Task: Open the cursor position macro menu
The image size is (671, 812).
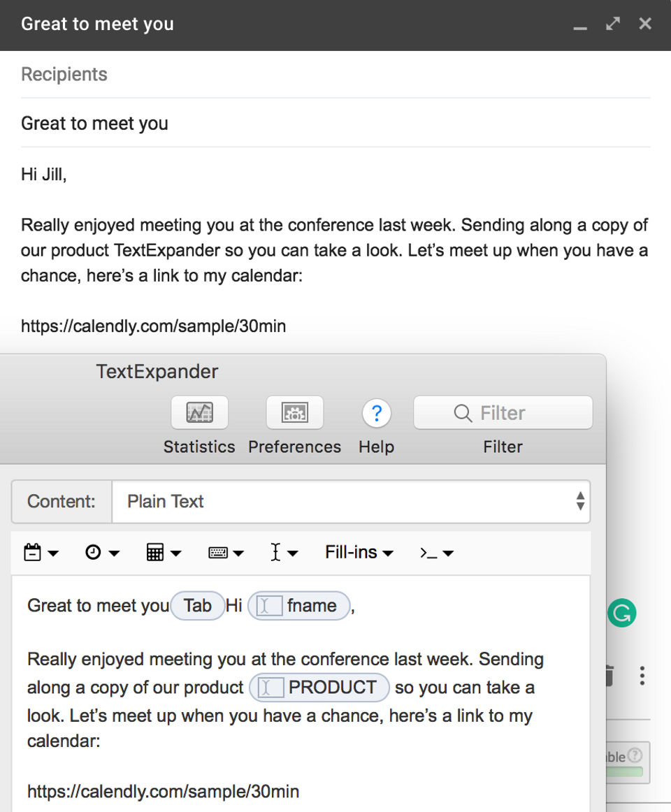Action: 284,553
